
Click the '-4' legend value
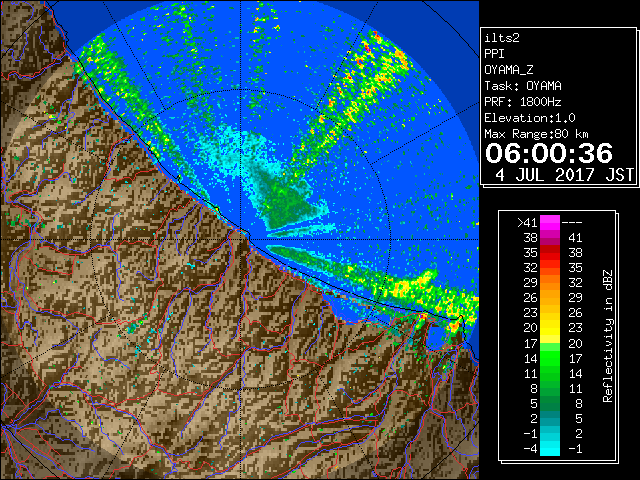point(530,448)
